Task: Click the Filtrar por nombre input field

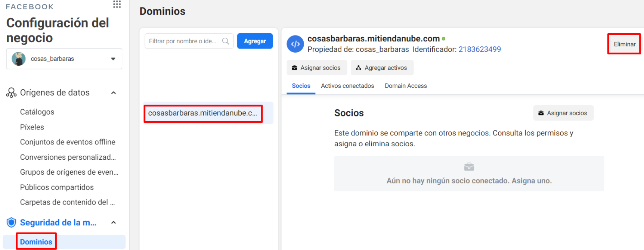Action: (189, 41)
